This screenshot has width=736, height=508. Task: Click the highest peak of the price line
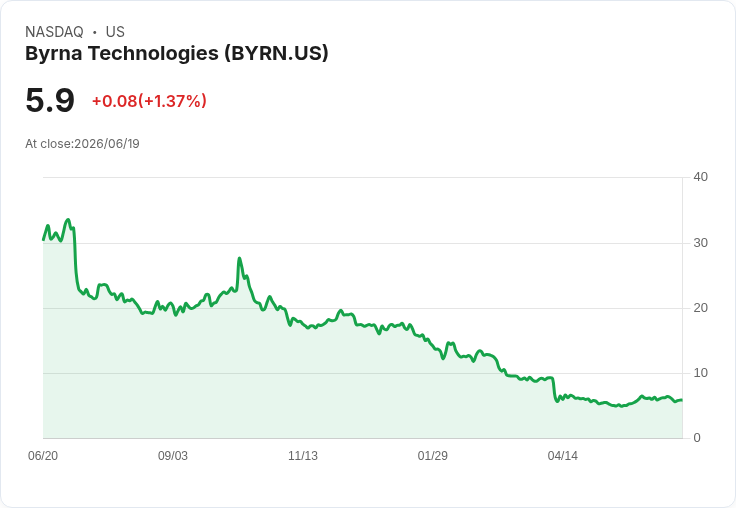(68, 219)
